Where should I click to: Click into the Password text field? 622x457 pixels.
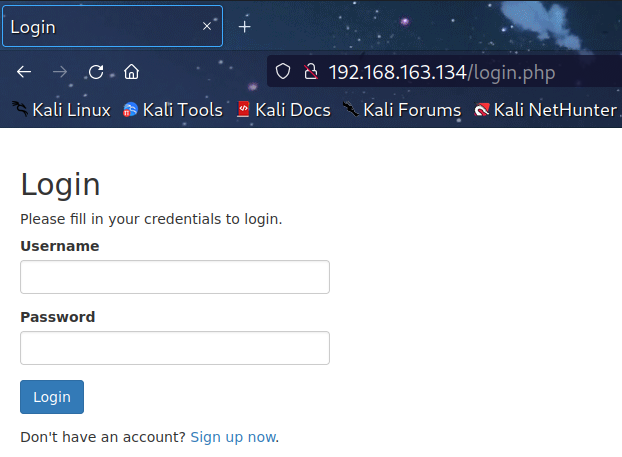coord(175,348)
